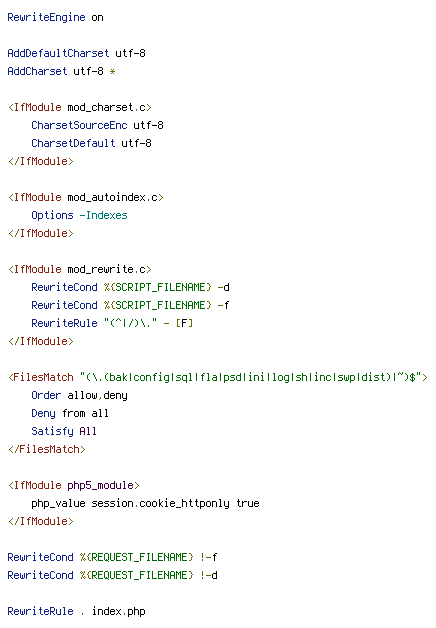
Task: Click the SCRIPT_FILENAME variable ending with -d
Action: click(157, 287)
